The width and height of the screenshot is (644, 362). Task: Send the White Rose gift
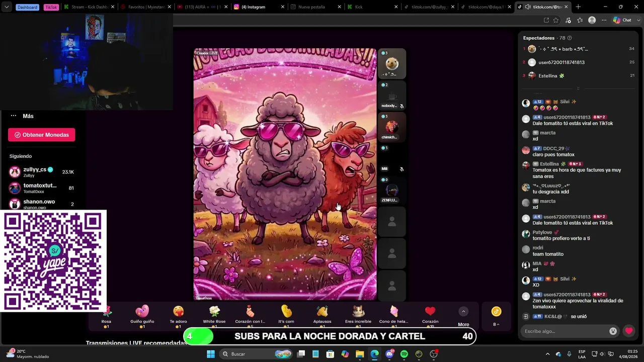click(x=214, y=316)
